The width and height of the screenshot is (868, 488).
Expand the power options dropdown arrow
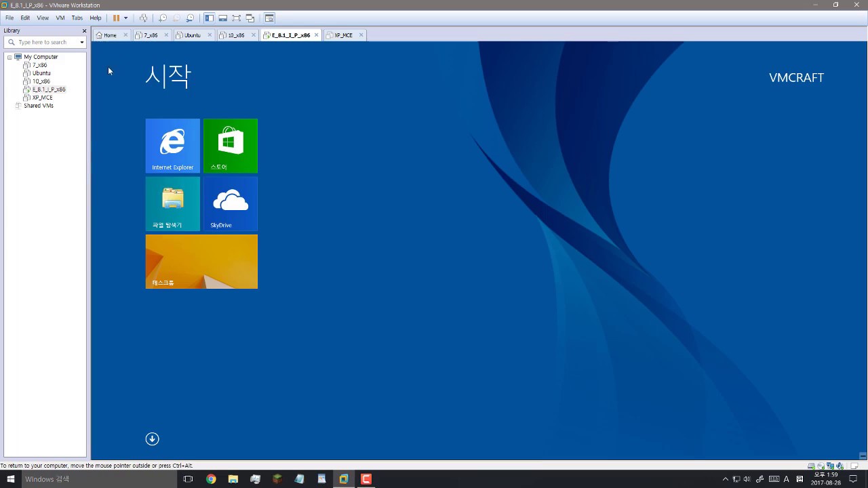click(x=125, y=18)
